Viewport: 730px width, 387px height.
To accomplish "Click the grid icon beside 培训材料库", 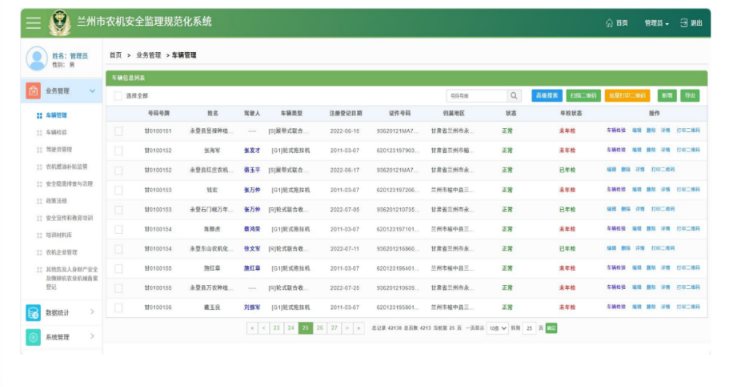I will [x=40, y=236].
